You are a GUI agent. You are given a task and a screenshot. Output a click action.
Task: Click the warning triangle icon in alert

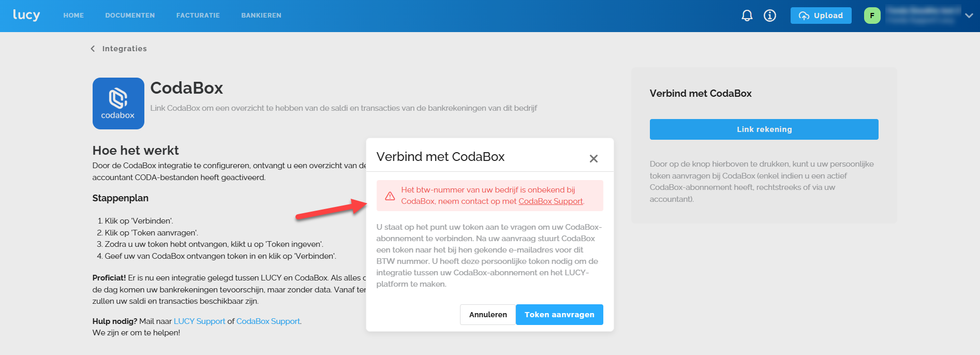pyautogui.click(x=390, y=196)
